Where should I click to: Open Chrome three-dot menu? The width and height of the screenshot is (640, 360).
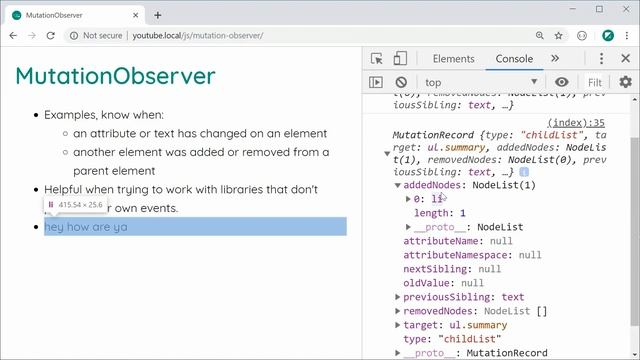click(x=627, y=36)
